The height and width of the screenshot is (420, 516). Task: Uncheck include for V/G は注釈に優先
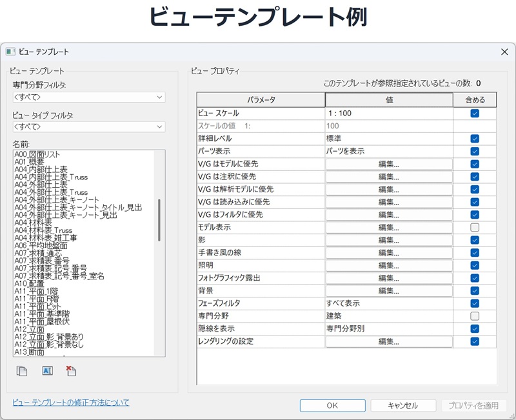pyautogui.click(x=475, y=177)
